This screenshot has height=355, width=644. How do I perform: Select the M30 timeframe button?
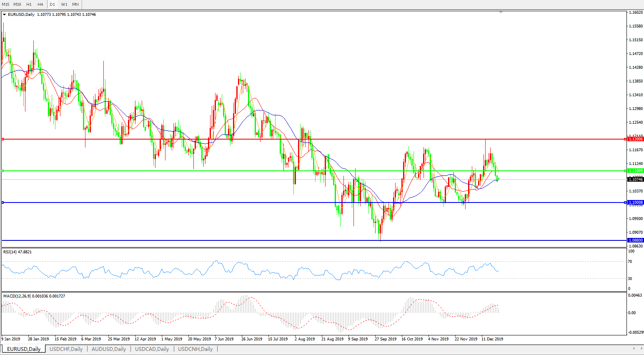pos(17,5)
